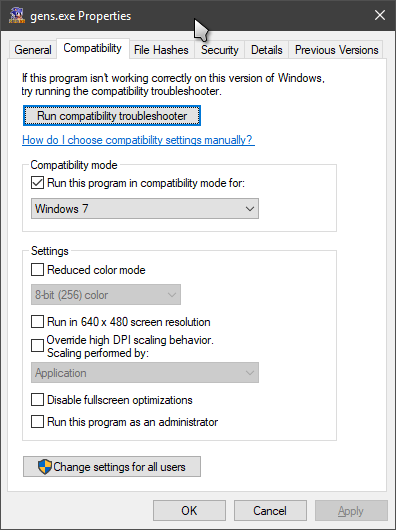Go to the Security tab
The height and width of the screenshot is (530, 396).
coord(220,50)
